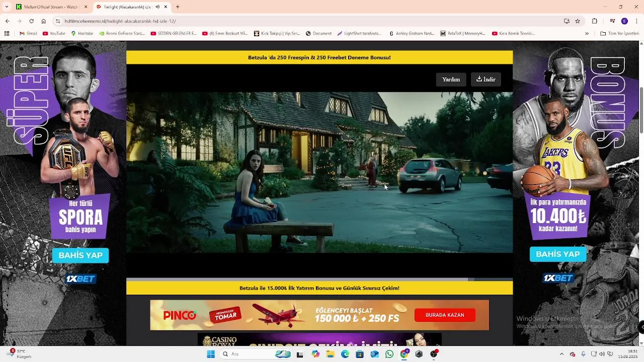Open YouTube bookmark
Screen dimensions: 644x362
54,34
